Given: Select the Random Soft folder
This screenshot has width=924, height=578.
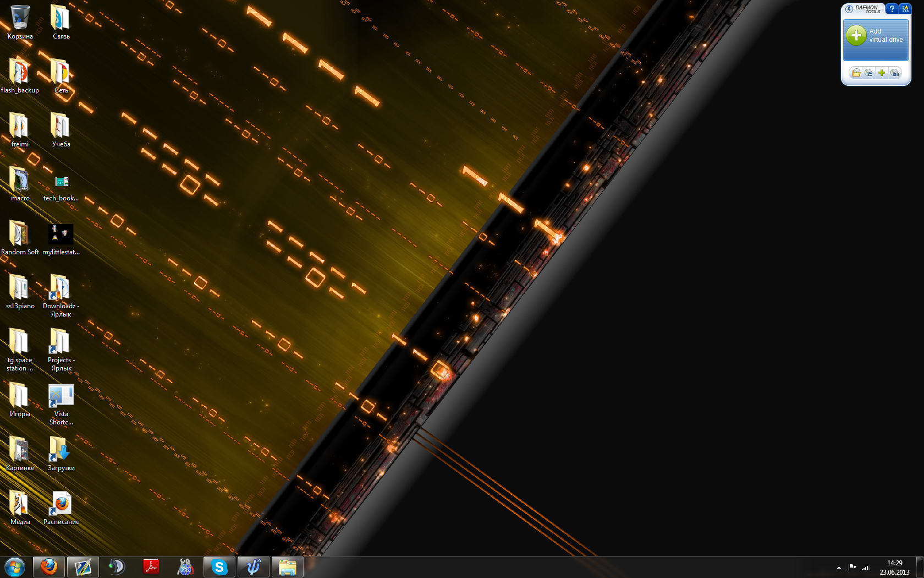Looking at the screenshot, I should point(20,238).
